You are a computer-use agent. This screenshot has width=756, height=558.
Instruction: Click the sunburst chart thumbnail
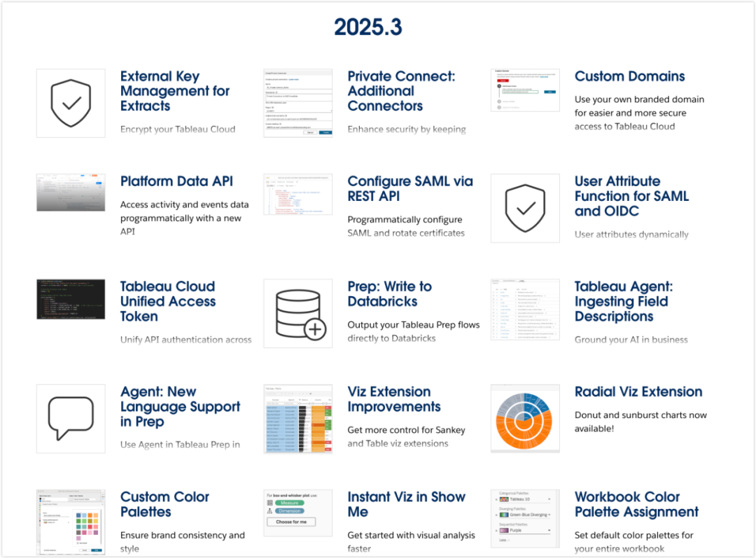click(525, 419)
